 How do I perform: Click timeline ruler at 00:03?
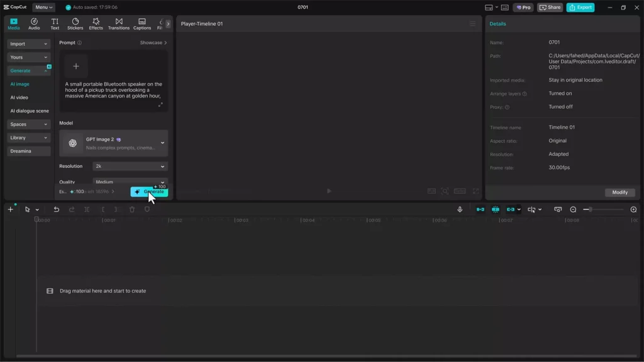241,221
